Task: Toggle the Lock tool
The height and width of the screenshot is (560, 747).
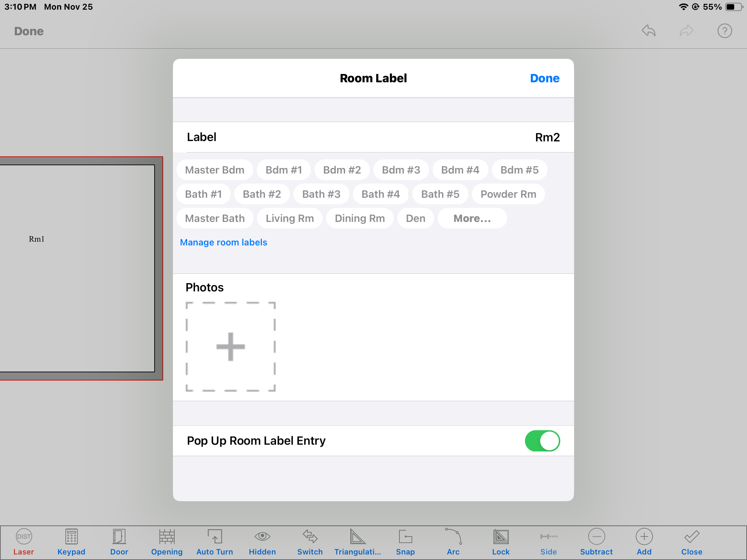Action: point(501,537)
